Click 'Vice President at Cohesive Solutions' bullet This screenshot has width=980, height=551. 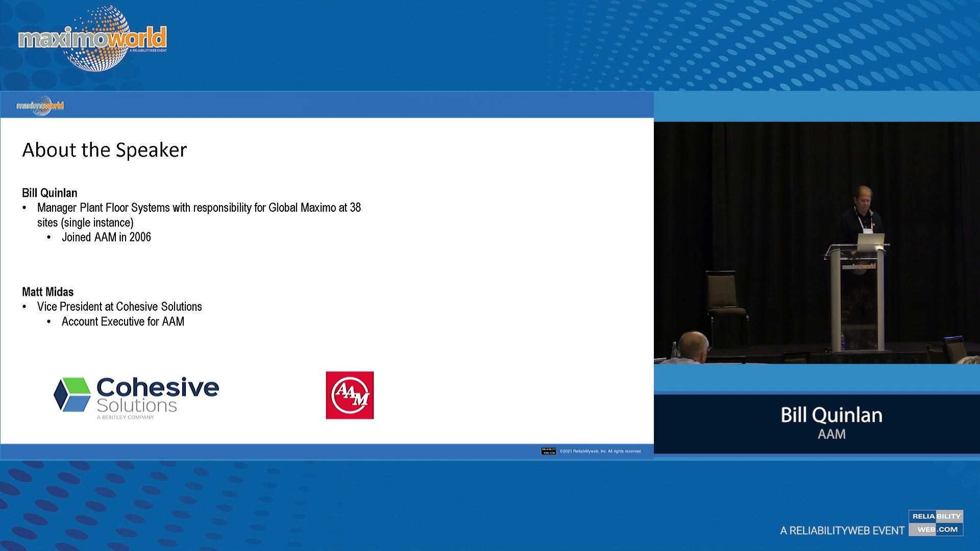[x=119, y=307]
